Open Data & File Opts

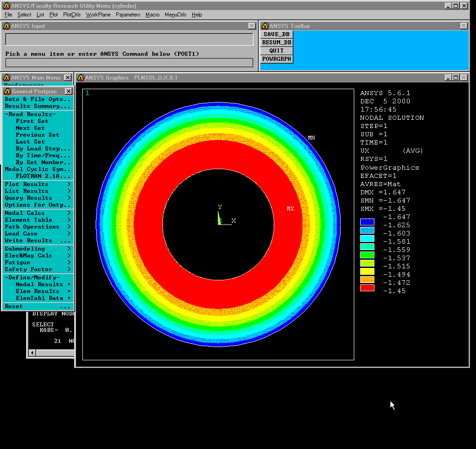click(38, 99)
